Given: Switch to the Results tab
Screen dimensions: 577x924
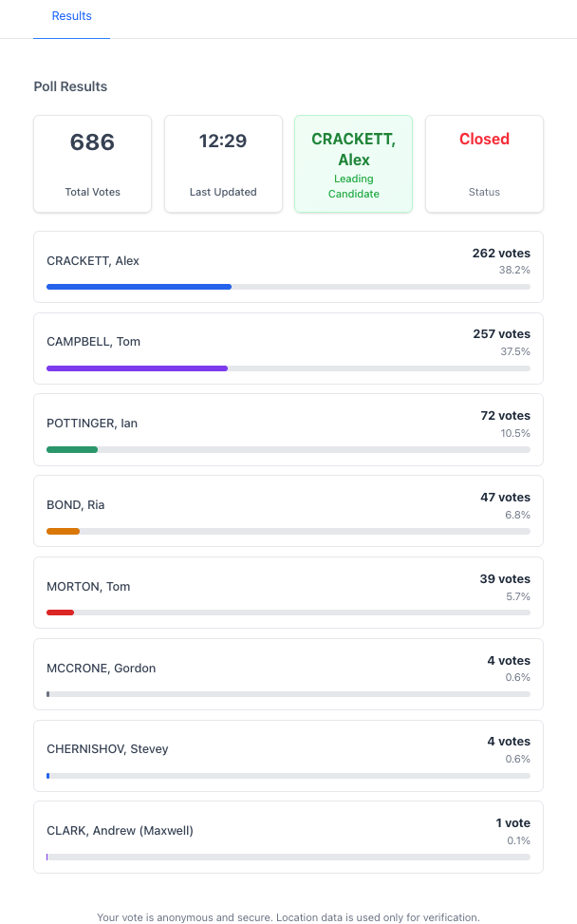Looking at the screenshot, I should pos(71,16).
